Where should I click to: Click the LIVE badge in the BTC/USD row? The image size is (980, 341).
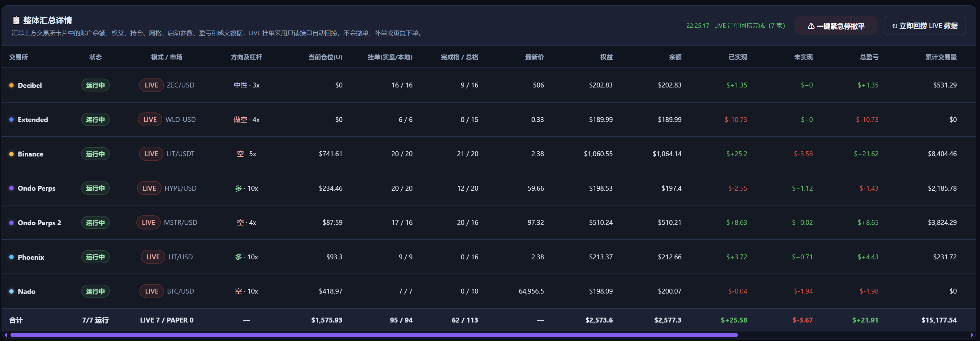[x=151, y=291]
